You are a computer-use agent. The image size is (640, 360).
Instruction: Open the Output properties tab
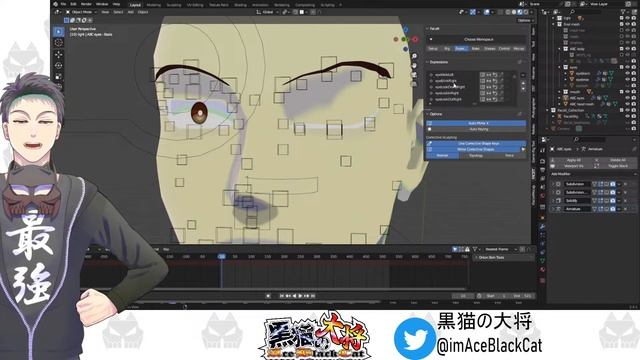(x=542, y=169)
